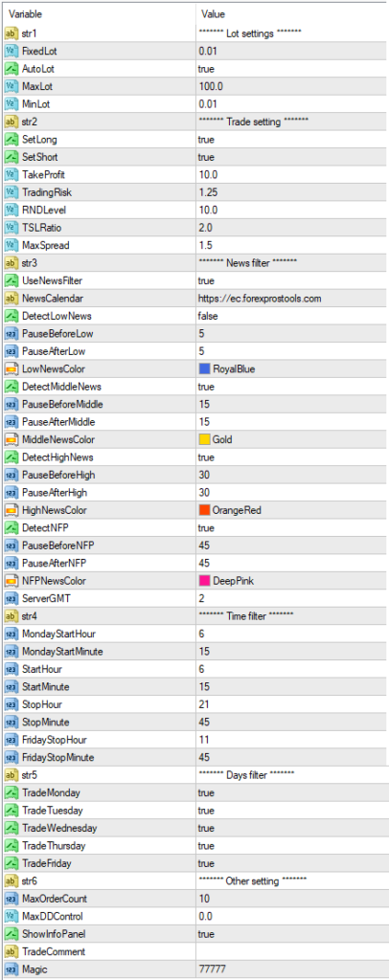Pick the DeepPink color swatch
Image resolution: width=389 pixels, height=980 pixels.
(x=204, y=581)
